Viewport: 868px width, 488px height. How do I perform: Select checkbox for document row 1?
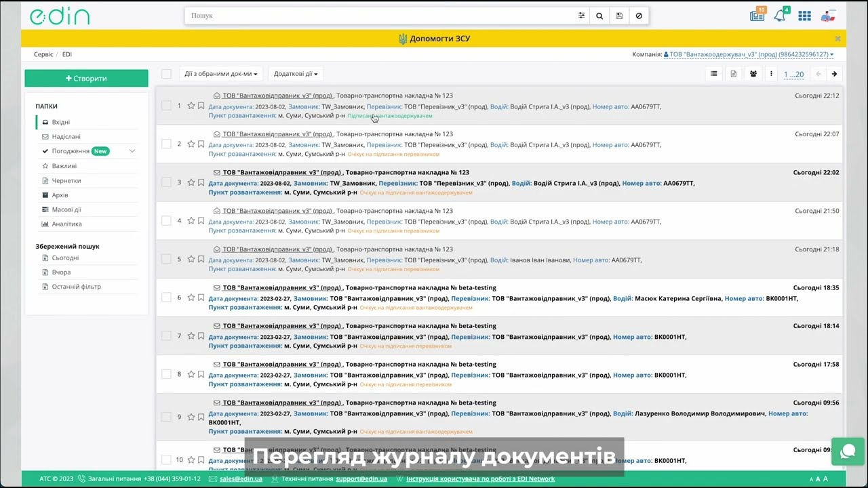[166, 106]
